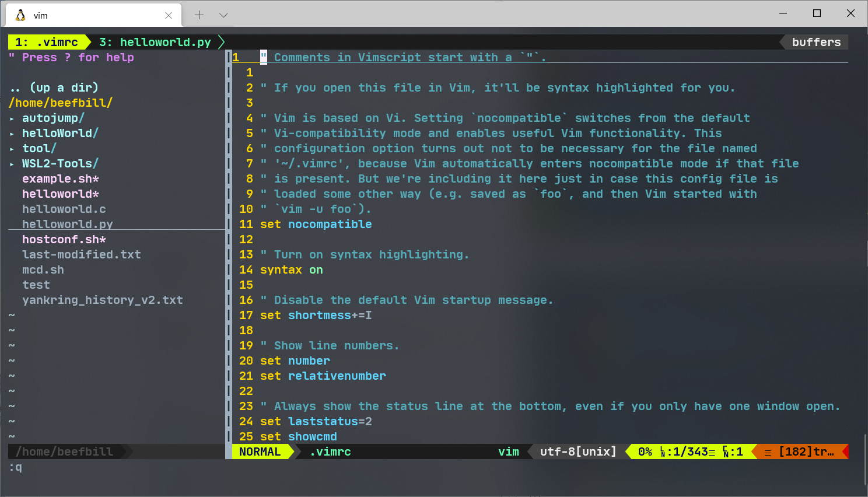The image size is (868, 497).
Task: Place cursor on 'set shortmess+=I' line
Action: [x=316, y=315]
